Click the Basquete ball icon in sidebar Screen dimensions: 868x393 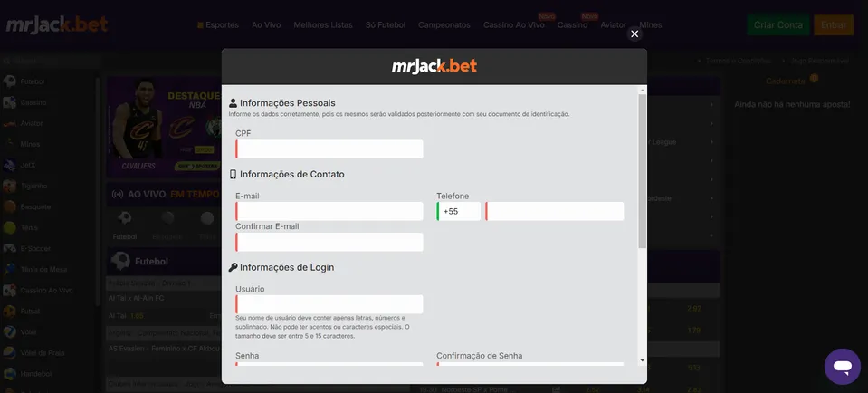9,206
